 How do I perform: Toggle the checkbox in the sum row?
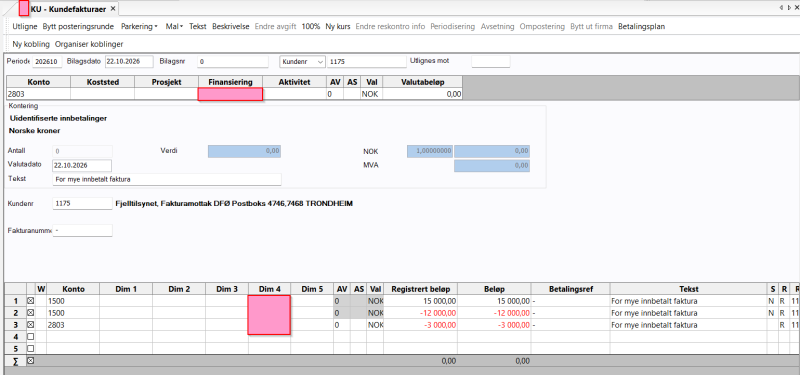[30, 361]
